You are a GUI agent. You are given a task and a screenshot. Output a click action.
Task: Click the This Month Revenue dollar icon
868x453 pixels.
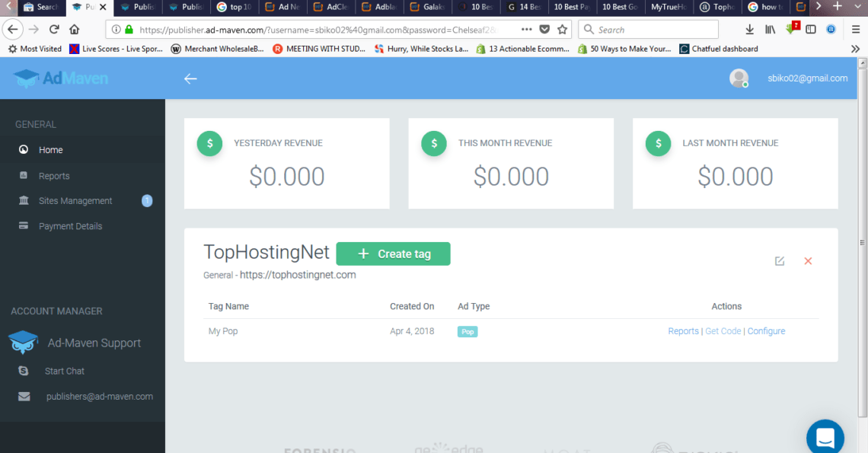coord(434,143)
